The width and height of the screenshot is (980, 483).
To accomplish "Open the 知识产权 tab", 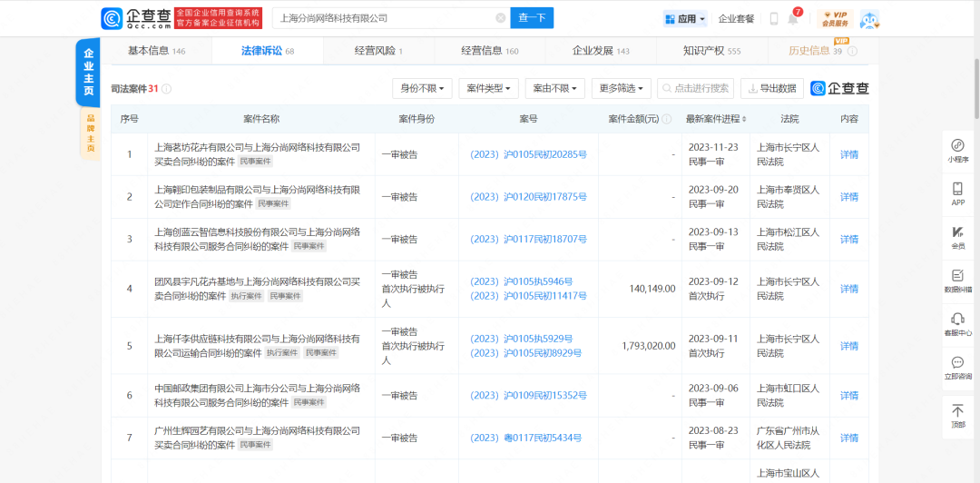I will (711, 51).
